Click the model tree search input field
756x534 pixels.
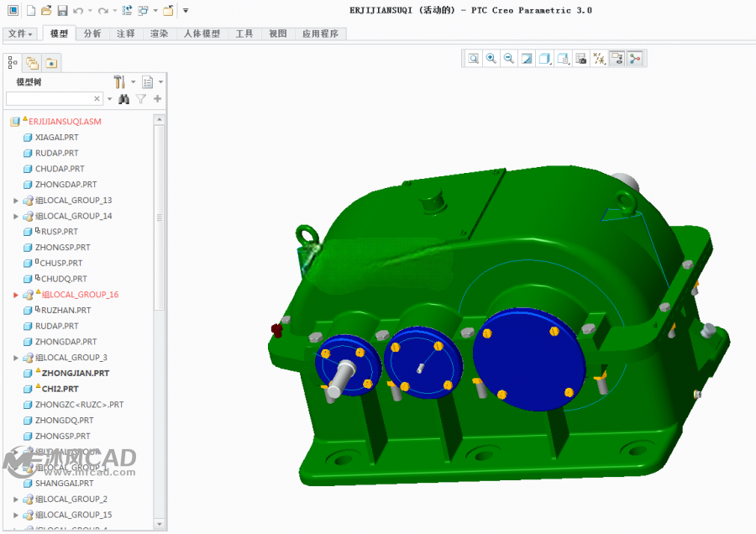[55, 99]
